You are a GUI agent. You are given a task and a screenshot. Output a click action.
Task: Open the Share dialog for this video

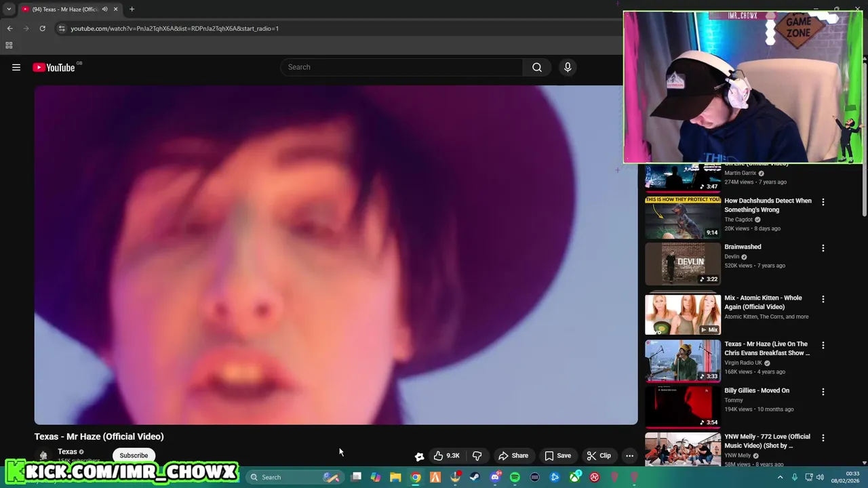click(x=513, y=455)
